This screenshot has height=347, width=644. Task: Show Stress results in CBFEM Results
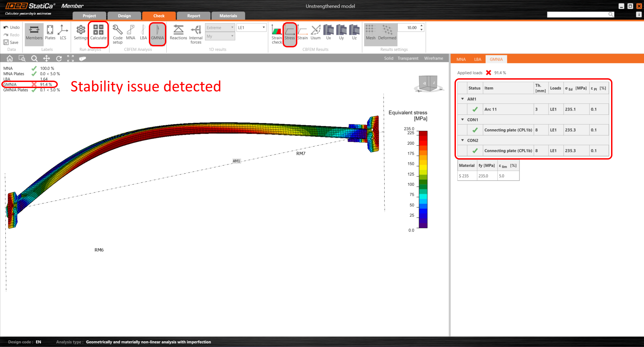(x=290, y=33)
